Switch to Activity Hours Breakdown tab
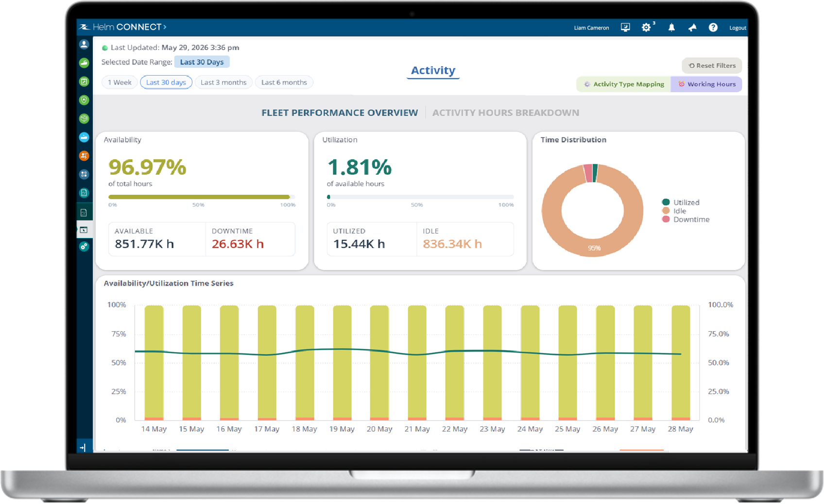The width and height of the screenshot is (825, 504). (x=506, y=113)
